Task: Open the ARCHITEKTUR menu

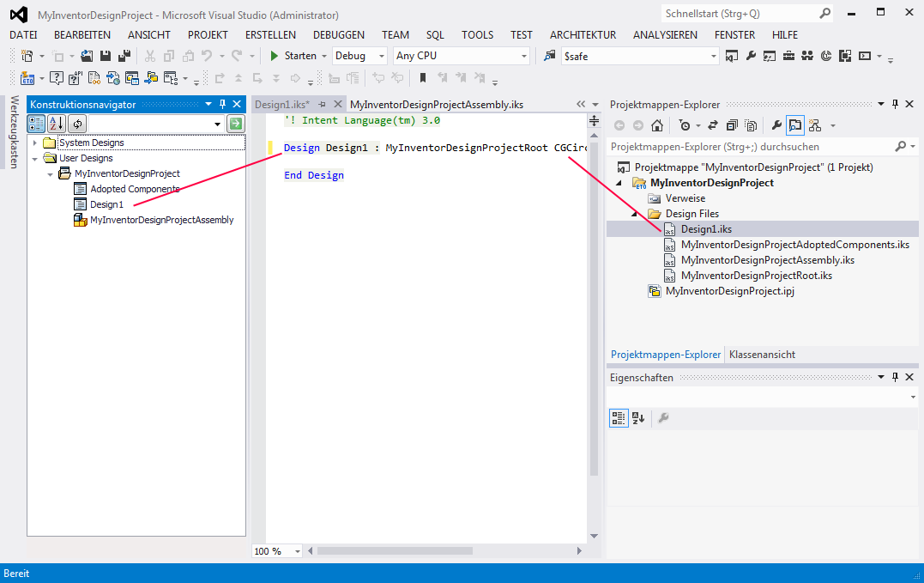Action: point(583,35)
